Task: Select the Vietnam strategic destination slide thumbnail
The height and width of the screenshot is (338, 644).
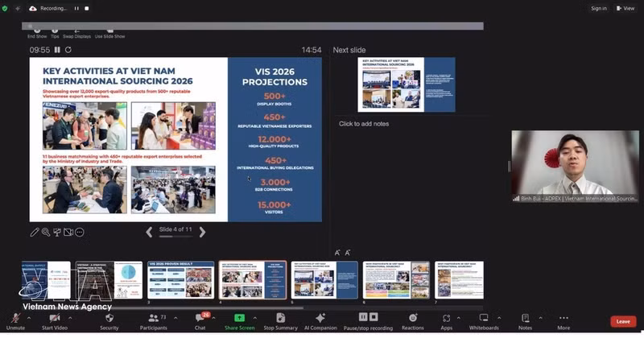Action: coord(109,280)
